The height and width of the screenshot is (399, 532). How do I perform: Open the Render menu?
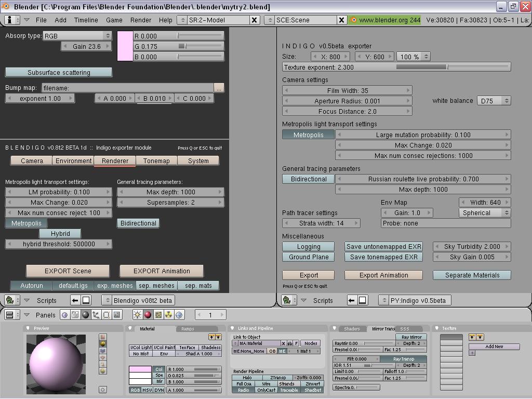140,20
